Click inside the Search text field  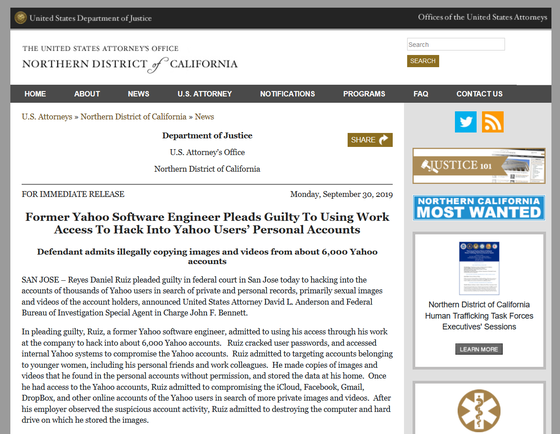click(456, 44)
